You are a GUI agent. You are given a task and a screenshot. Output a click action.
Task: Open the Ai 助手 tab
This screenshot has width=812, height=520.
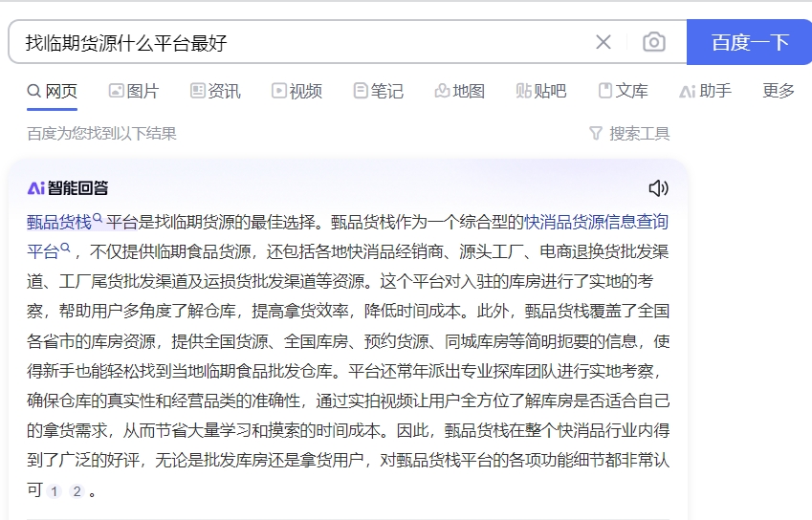pyautogui.click(x=705, y=91)
